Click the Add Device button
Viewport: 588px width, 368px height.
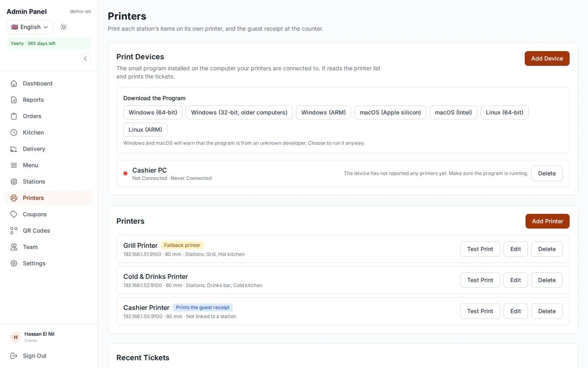click(547, 58)
